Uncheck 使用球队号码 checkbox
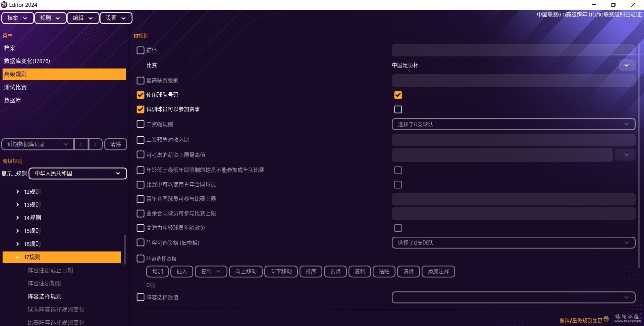Viewport: 644px width, 326px height. click(x=141, y=95)
